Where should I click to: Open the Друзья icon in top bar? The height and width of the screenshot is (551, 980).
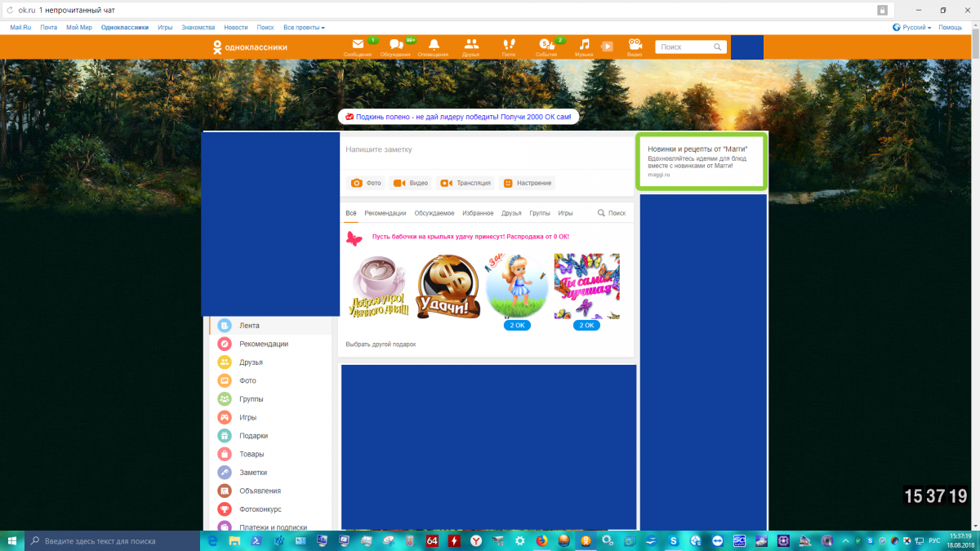470,47
